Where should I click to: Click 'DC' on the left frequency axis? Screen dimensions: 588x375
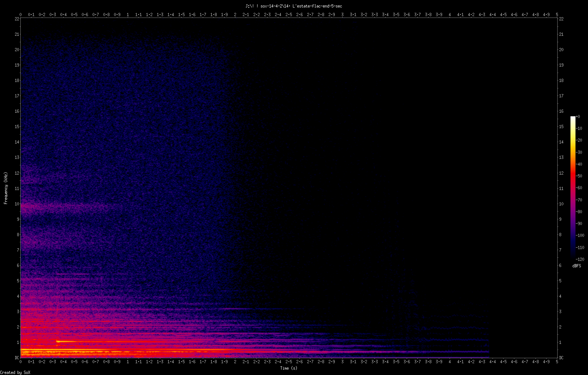[x=17, y=358]
